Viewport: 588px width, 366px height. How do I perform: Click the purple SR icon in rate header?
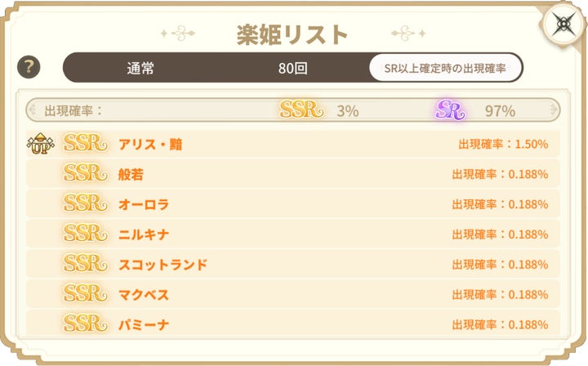pos(450,110)
